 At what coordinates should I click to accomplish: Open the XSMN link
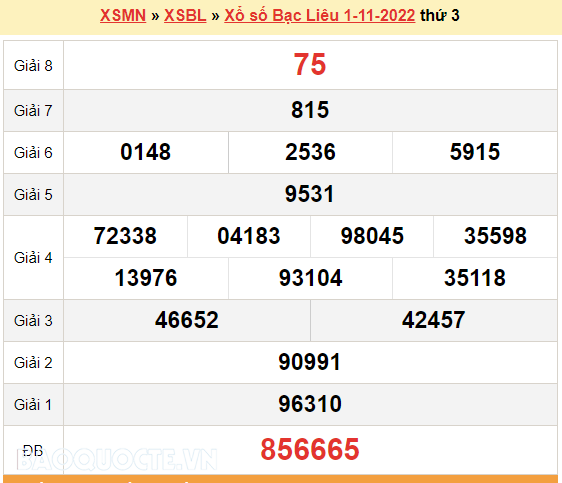pyautogui.click(x=123, y=15)
